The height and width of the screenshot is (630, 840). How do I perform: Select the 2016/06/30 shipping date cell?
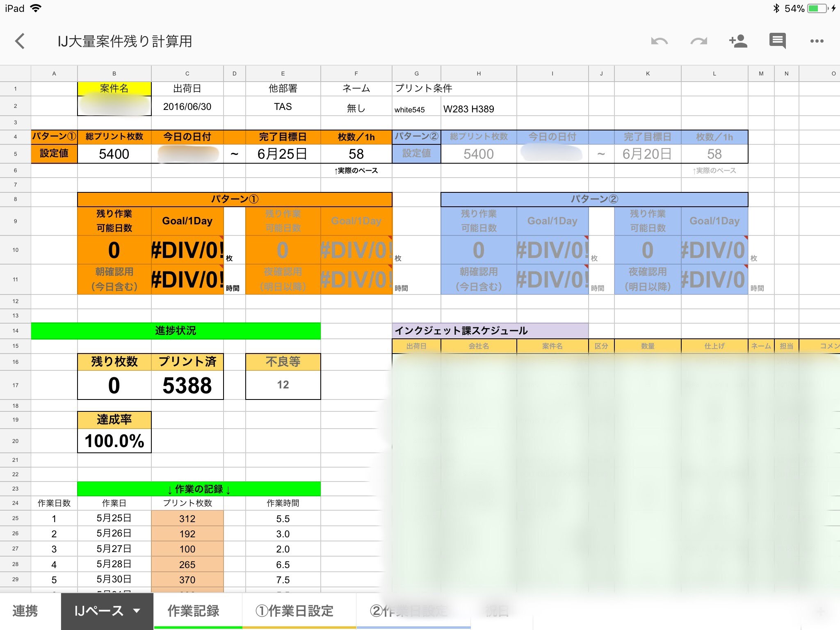tap(187, 107)
